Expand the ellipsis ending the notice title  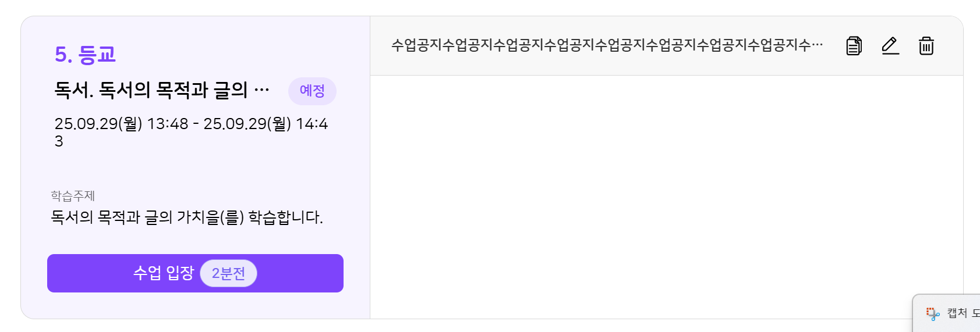817,45
